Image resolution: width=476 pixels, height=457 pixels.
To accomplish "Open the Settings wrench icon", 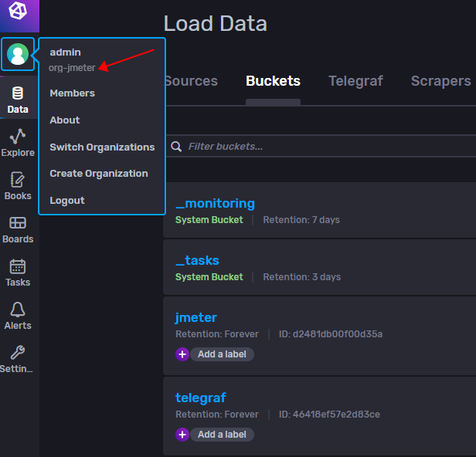I will [18, 352].
